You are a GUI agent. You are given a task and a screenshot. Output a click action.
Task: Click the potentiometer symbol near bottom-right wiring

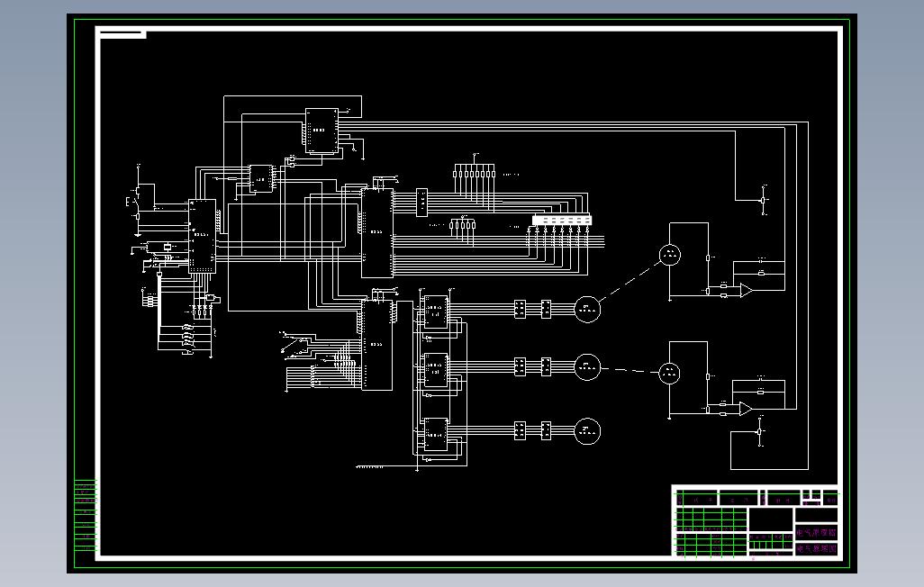point(760,431)
